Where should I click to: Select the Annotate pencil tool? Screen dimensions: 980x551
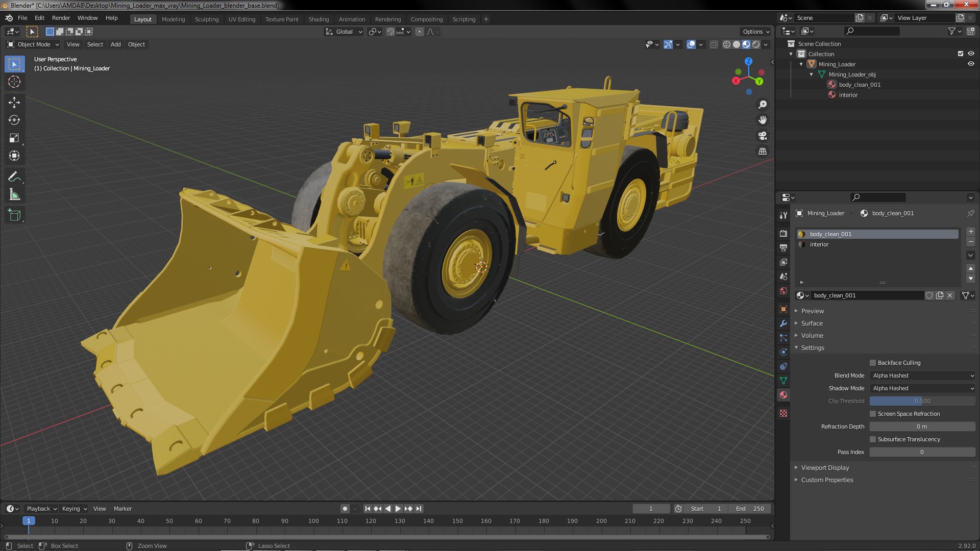pos(14,177)
